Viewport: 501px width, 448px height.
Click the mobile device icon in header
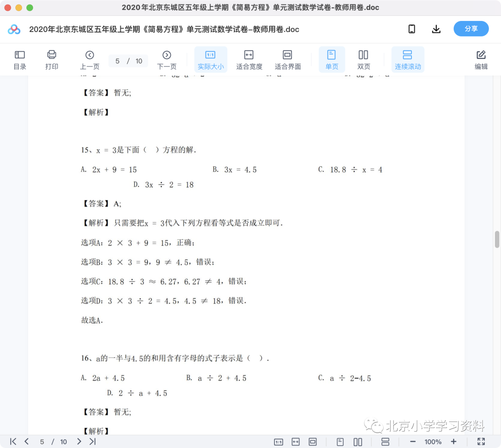(412, 29)
